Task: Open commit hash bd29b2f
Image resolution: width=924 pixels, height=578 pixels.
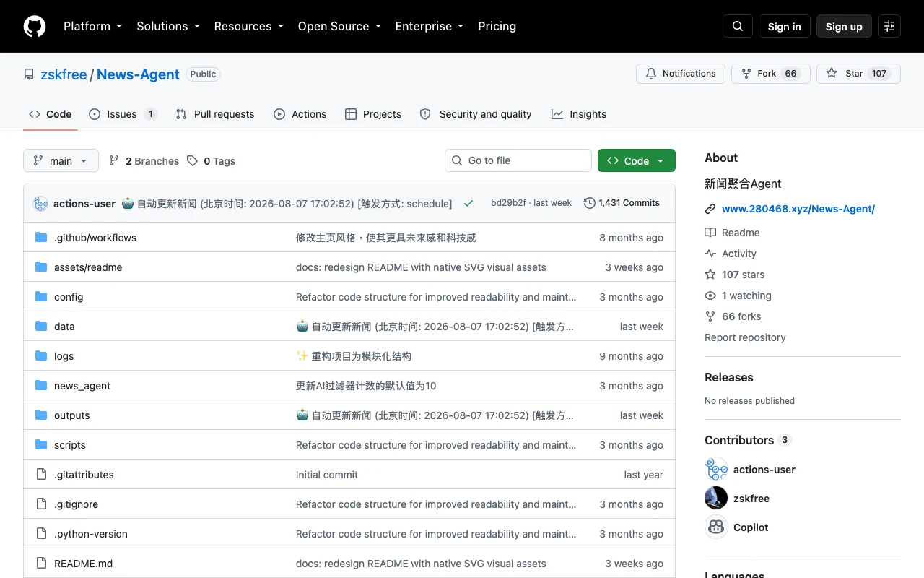Action: click(508, 203)
